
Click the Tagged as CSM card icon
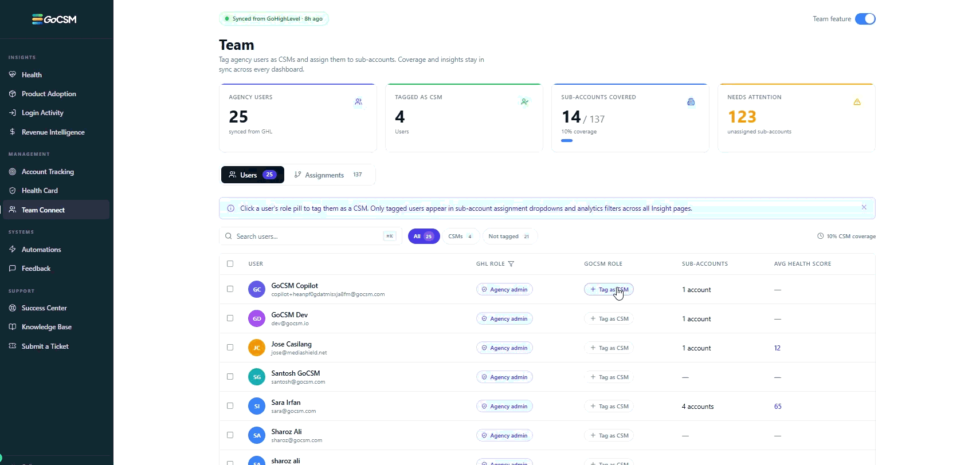tap(524, 102)
